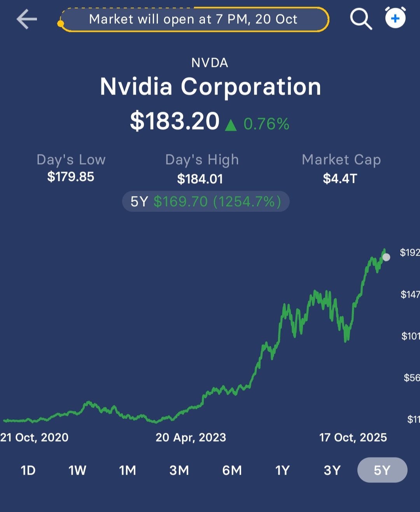Tap the add price alert icon

395,18
